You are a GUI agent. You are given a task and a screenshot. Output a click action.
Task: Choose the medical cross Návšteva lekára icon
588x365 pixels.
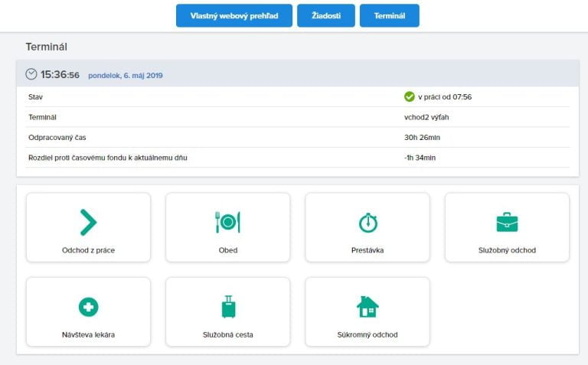click(88, 307)
